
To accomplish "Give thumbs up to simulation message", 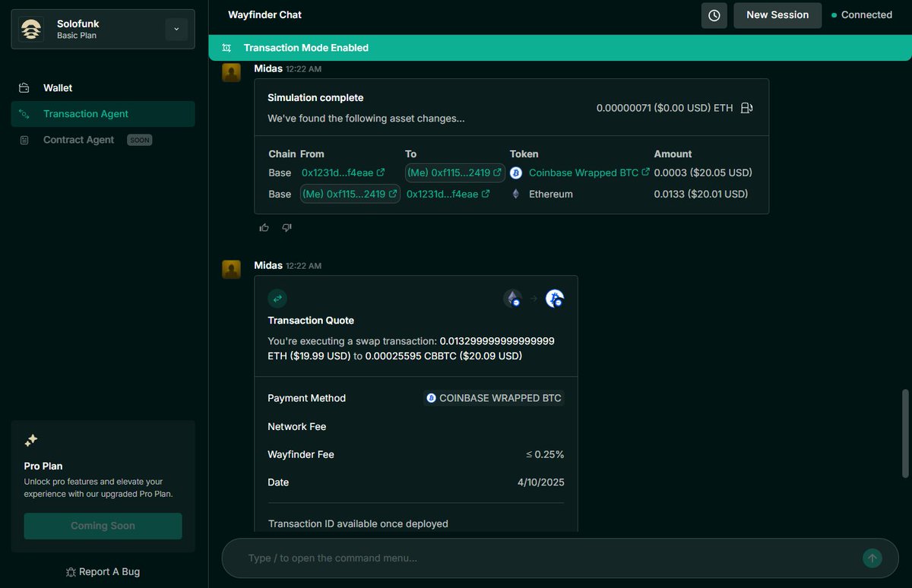I will coord(264,227).
